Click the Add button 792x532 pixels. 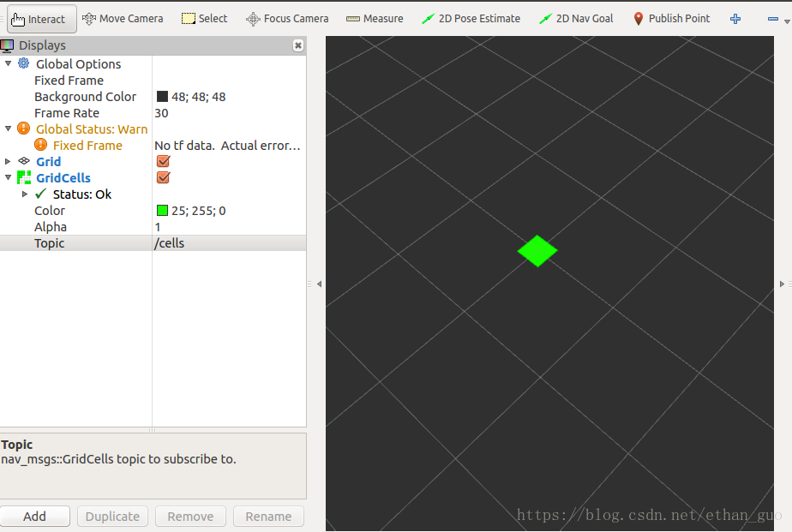(x=34, y=517)
